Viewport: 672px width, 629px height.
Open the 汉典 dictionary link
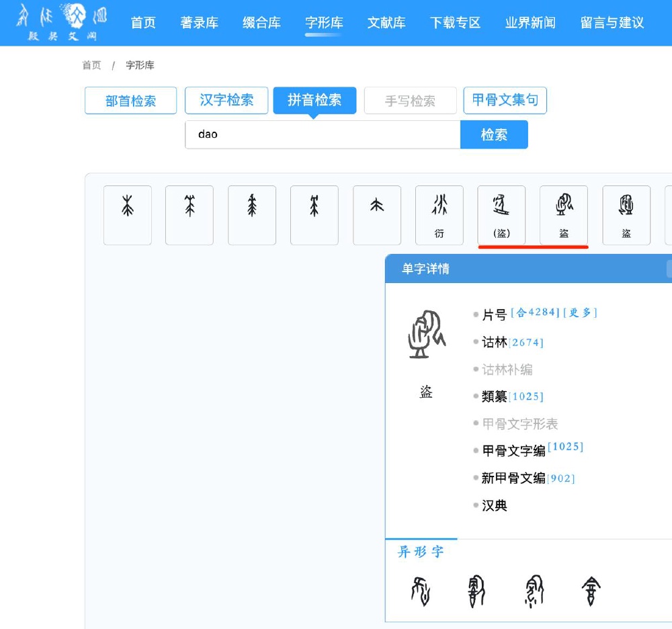494,505
